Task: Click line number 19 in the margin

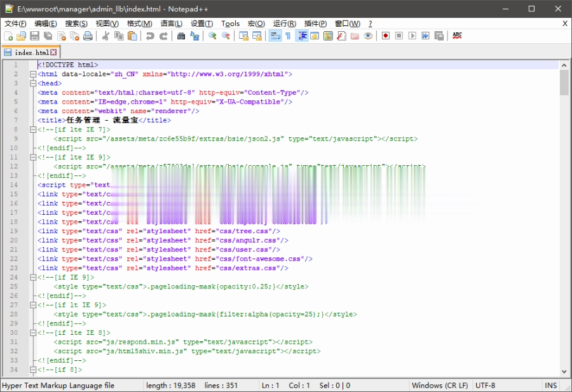Action: [14, 231]
